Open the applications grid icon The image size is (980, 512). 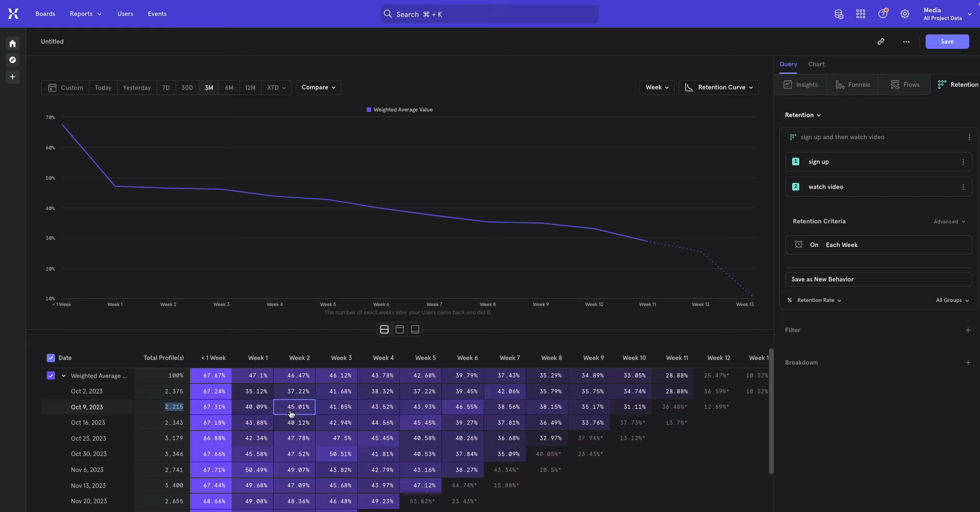click(861, 14)
